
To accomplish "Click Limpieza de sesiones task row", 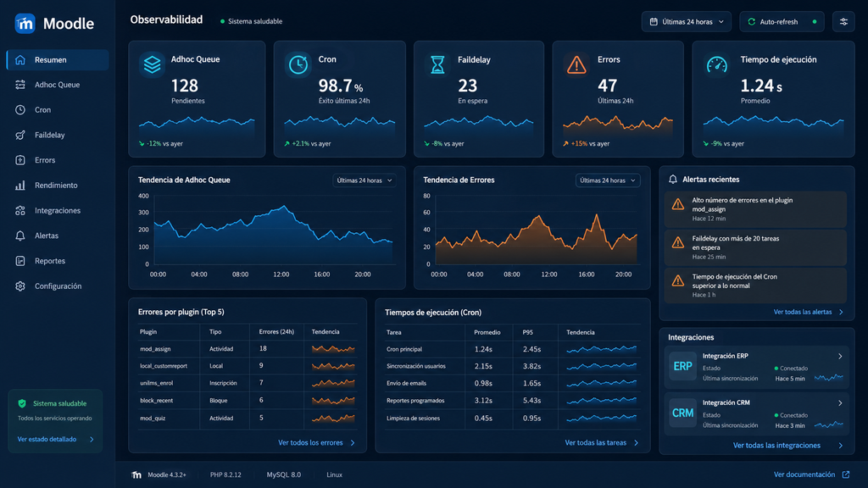I will 513,419.
